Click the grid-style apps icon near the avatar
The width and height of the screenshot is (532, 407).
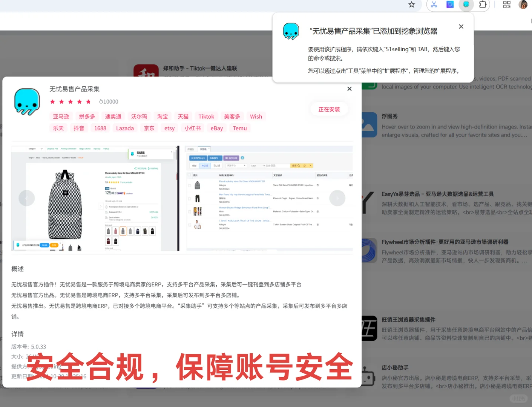pos(506,5)
